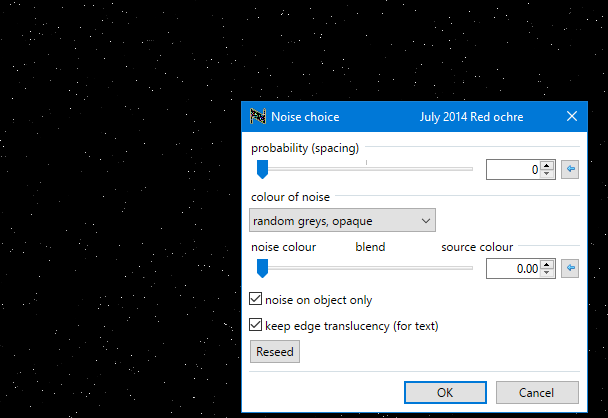Click the Noise choice plugin icon in title bar
The height and width of the screenshot is (418, 608).
258,116
